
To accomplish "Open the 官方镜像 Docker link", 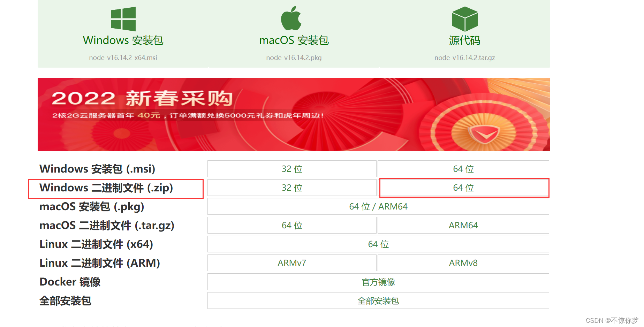I will click(378, 282).
